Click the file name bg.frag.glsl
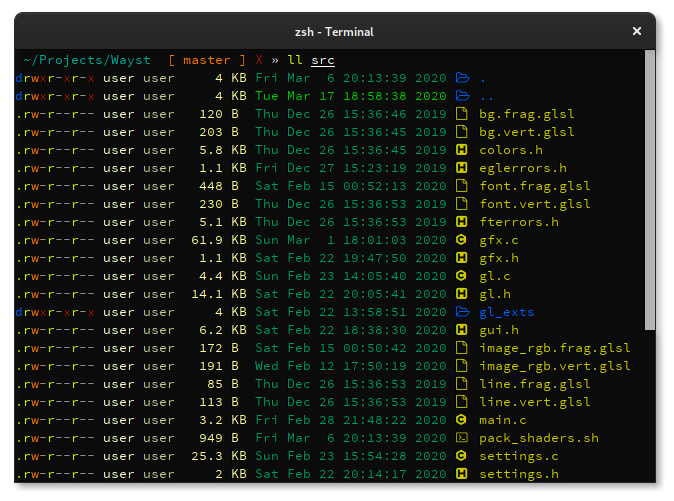The height and width of the screenshot is (501, 674). click(x=527, y=114)
